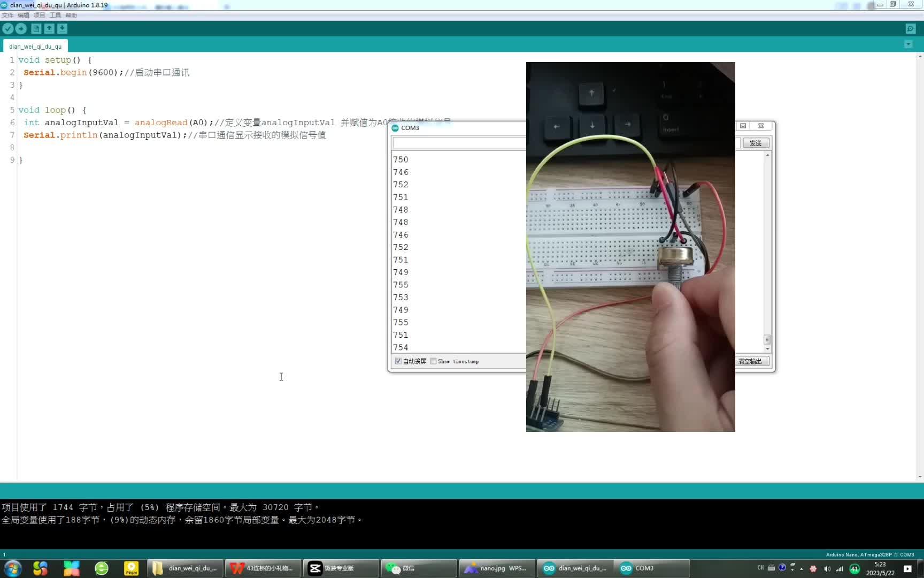Select the dian_wei_qi_du_qu sketch tab
This screenshot has height=578, width=924.
pos(34,46)
